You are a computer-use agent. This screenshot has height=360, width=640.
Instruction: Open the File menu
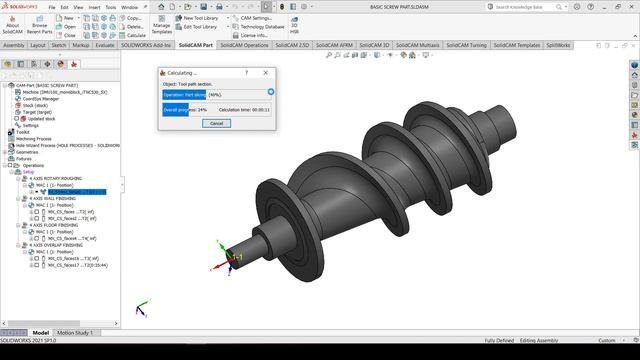(52, 7)
